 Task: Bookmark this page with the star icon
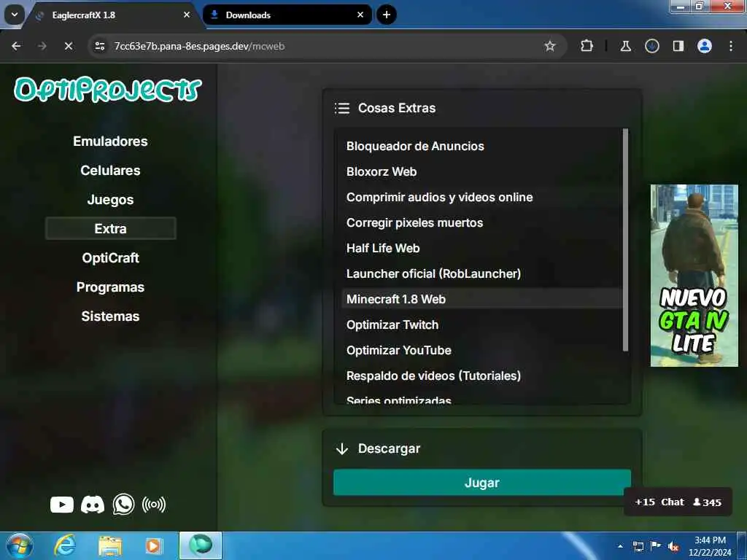pos(550,46)
